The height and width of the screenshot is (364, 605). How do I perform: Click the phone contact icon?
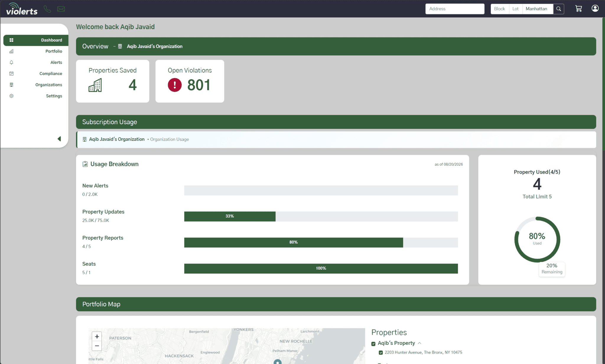tap(47, 9)
